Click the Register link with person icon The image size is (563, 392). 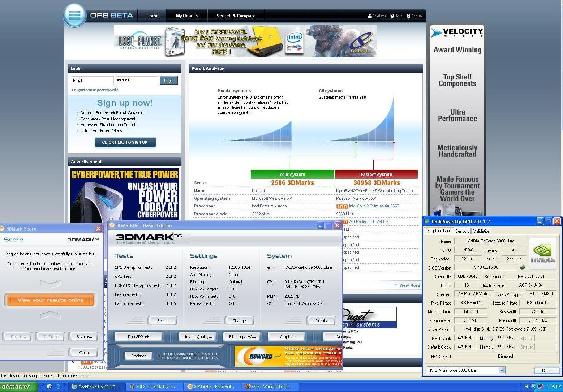tap(377, 16)
